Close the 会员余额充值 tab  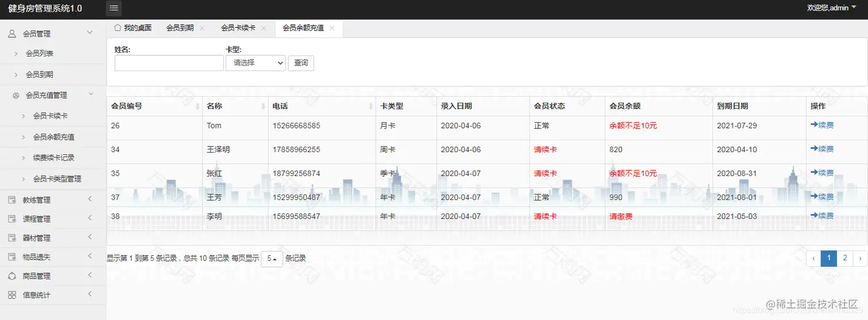pos(332,28)
